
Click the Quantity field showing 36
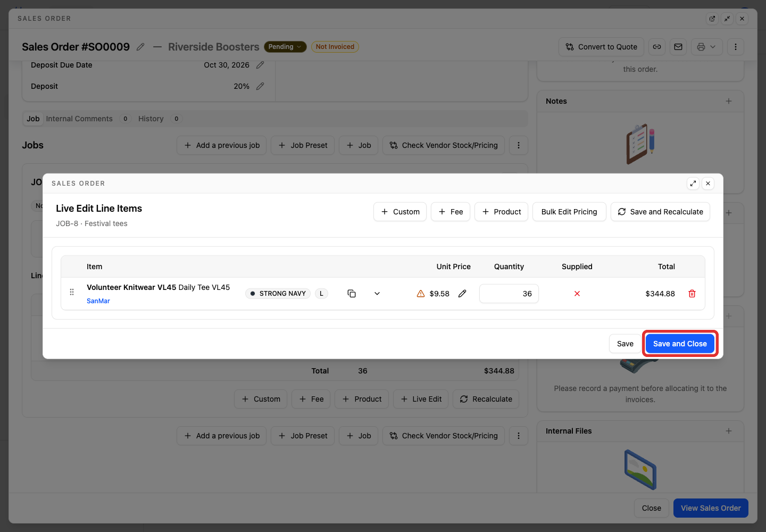(509, 294)
